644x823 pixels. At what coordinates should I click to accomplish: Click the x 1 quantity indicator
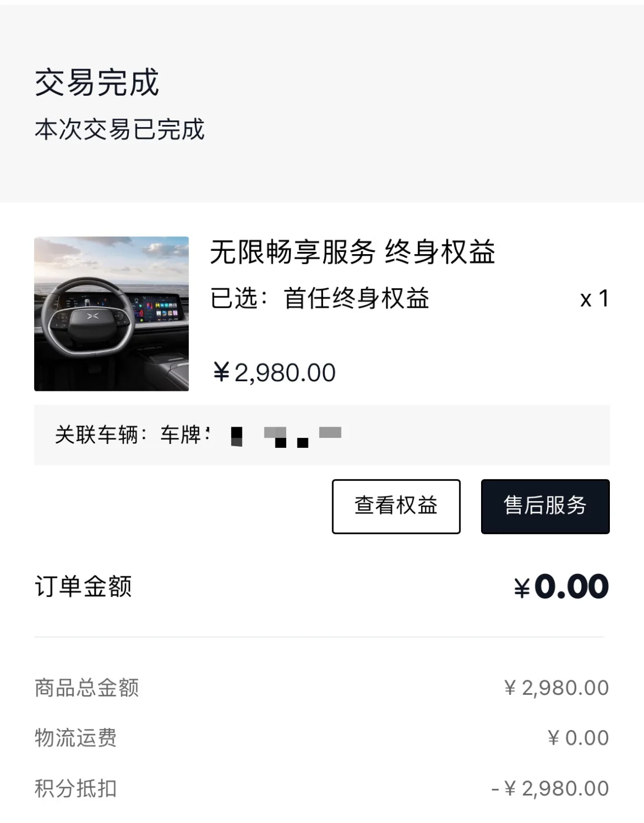[x=594, y=299]
